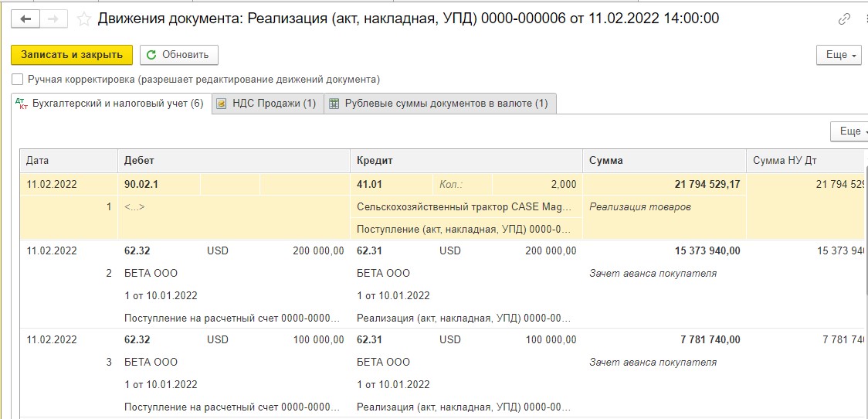The image size is (868, 419).
Task: Open Рублевые суммы документов в валюте tab
Action: pyautogui.click(x=440, y=104)
